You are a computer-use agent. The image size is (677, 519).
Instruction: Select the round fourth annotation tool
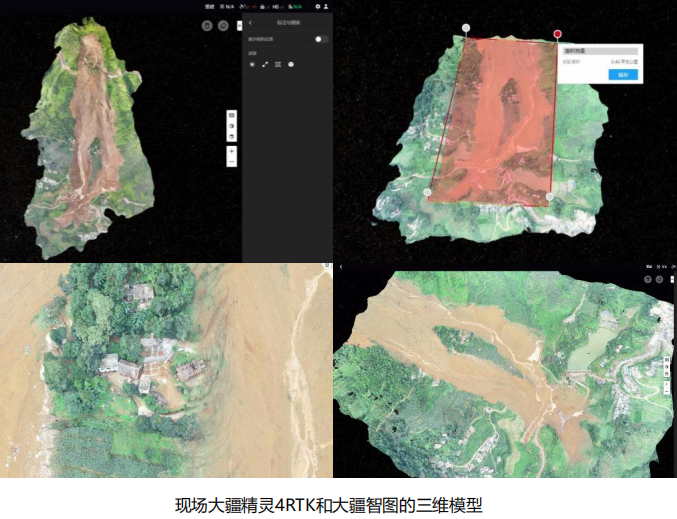click(291, 64)
